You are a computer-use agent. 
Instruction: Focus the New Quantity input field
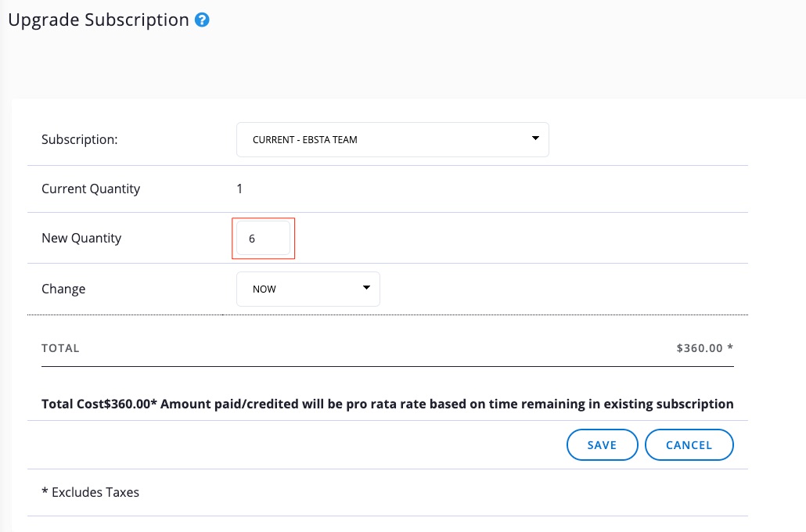click(x=263, y=239)
